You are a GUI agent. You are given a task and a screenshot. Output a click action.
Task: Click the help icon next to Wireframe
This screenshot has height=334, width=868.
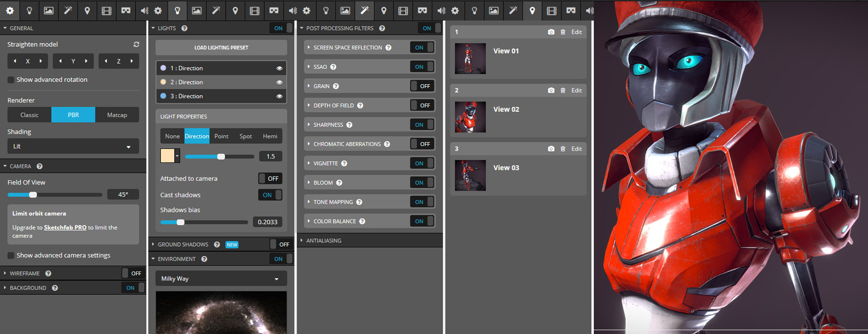click(48, 274)
